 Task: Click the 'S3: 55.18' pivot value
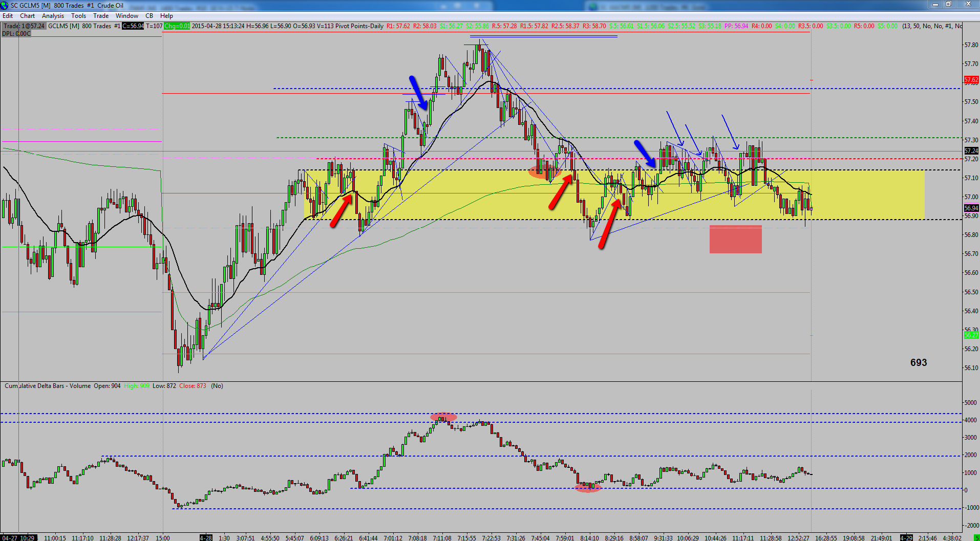pyautogui.click(x=710, y=26)
